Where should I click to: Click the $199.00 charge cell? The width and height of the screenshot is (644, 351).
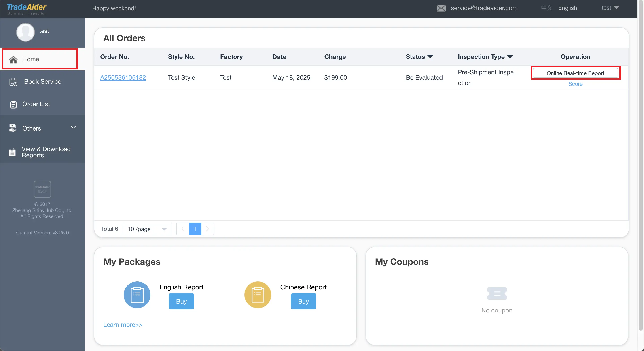(x=335, y=77)
